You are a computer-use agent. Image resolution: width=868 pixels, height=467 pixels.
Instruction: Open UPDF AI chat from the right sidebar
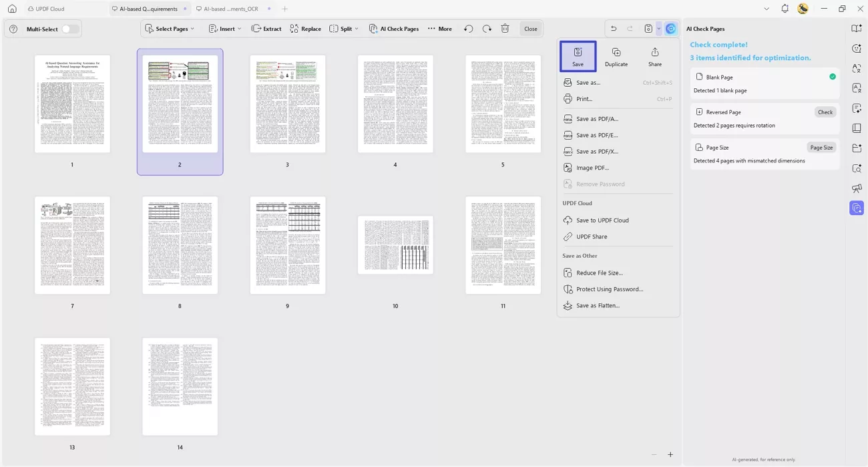coord(857,48)
